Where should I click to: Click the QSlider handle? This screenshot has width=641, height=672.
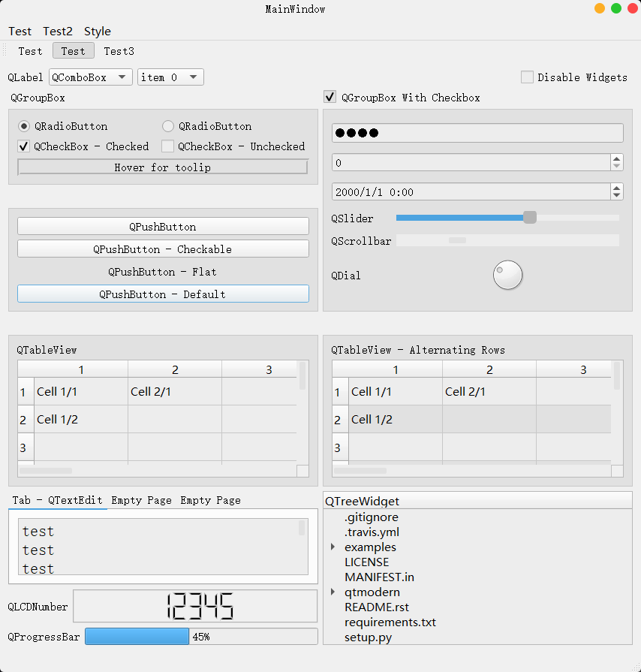[x=530, y=218]
